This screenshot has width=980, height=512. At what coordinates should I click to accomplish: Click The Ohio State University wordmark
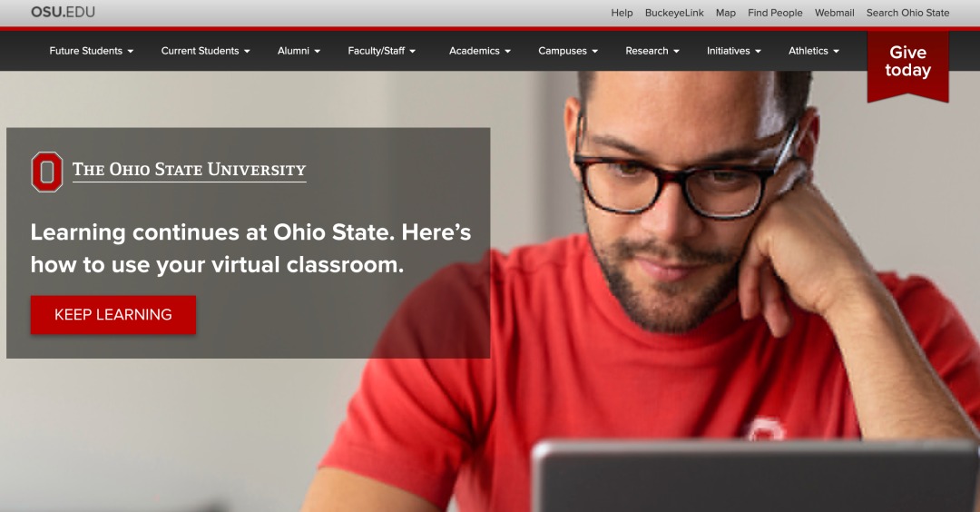click(190, 170)
